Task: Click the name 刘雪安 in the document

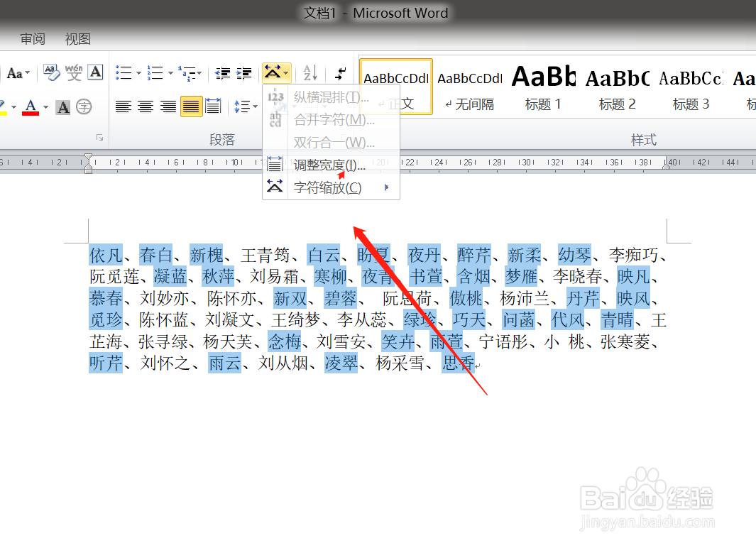Action: 341,341
